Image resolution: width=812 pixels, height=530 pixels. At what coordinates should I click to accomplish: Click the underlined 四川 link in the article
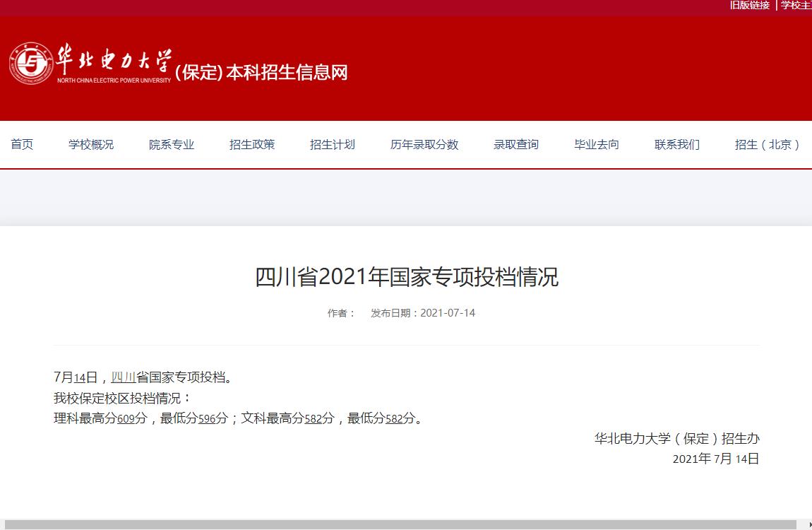pos(124,377)
